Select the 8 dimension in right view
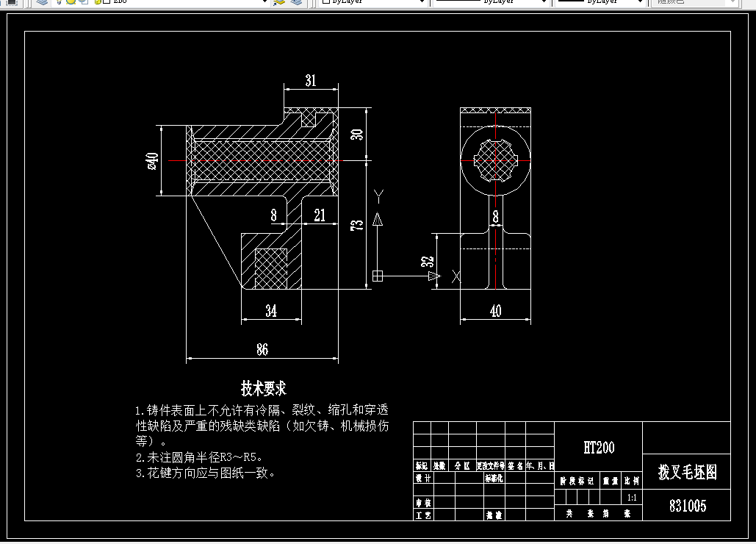The width and height of the screenshot is (756, 544). point(496,217)
